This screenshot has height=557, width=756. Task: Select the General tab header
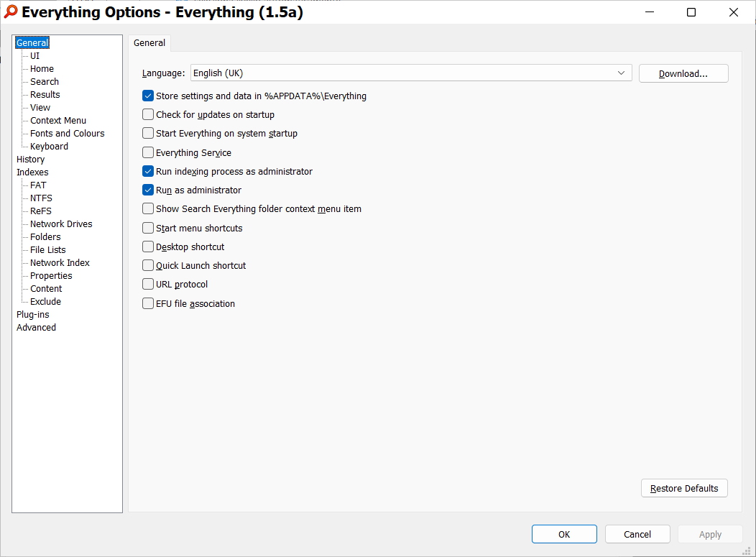149,43
